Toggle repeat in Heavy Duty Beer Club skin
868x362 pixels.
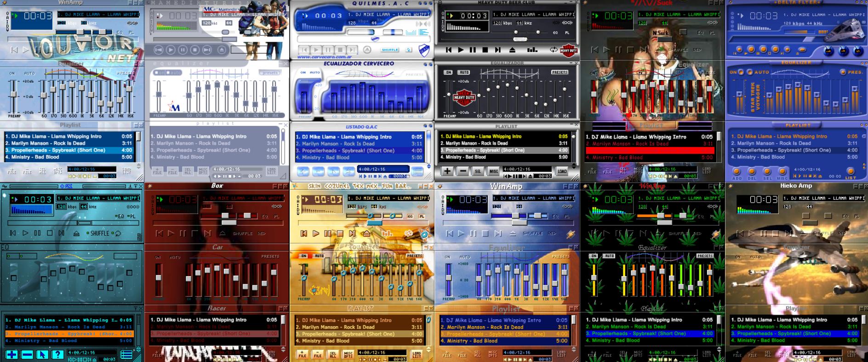point(554,50)
